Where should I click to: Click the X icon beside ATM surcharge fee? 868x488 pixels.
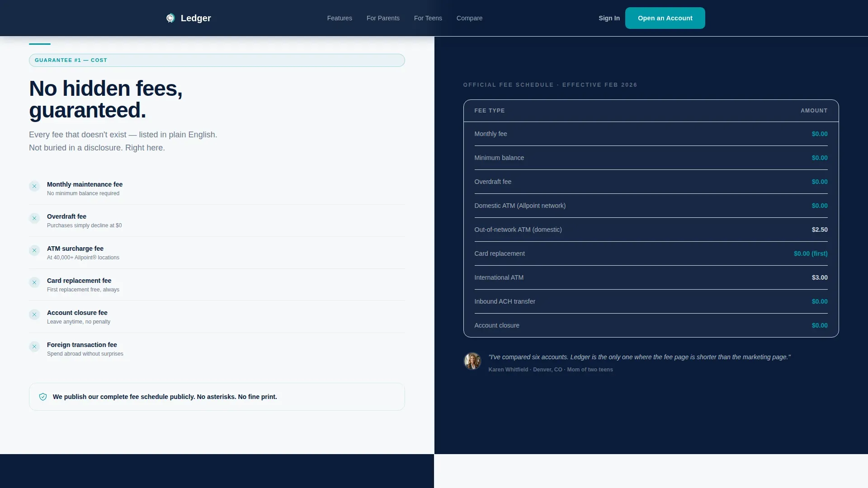click(x=34, y=250)
